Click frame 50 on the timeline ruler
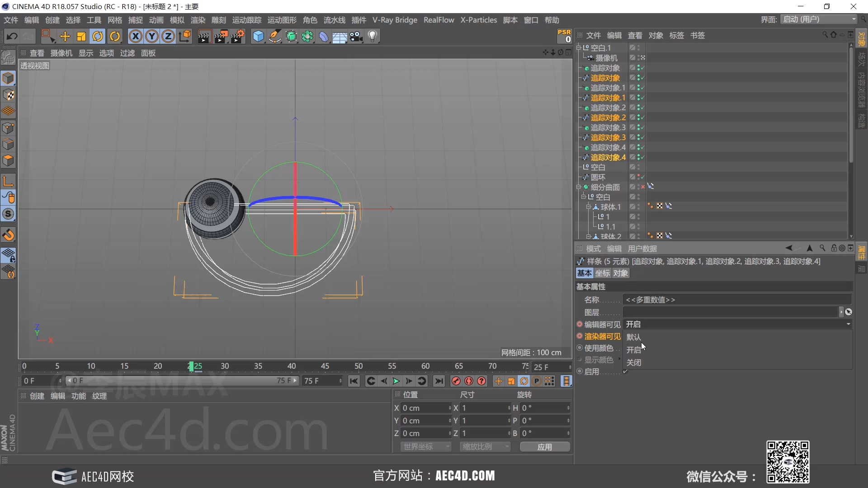 359,366
